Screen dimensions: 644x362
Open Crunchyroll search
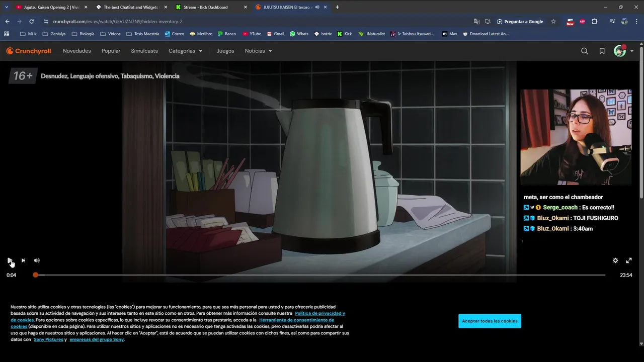coord(585,51)
